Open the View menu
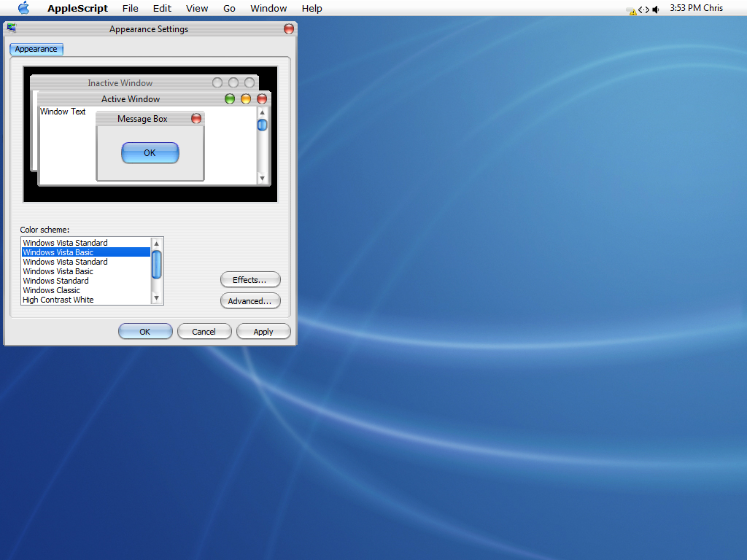This screenshot has width=747, height=560. tap(197, 8)
